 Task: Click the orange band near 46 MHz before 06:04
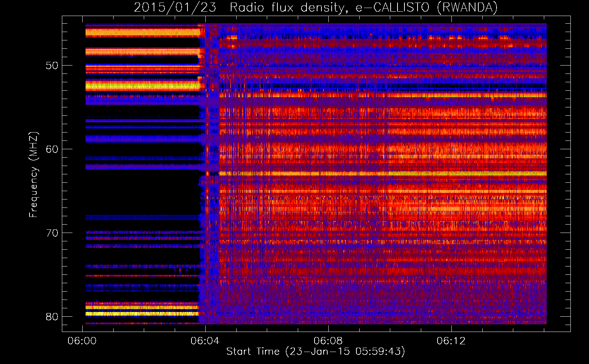(142, 33)
